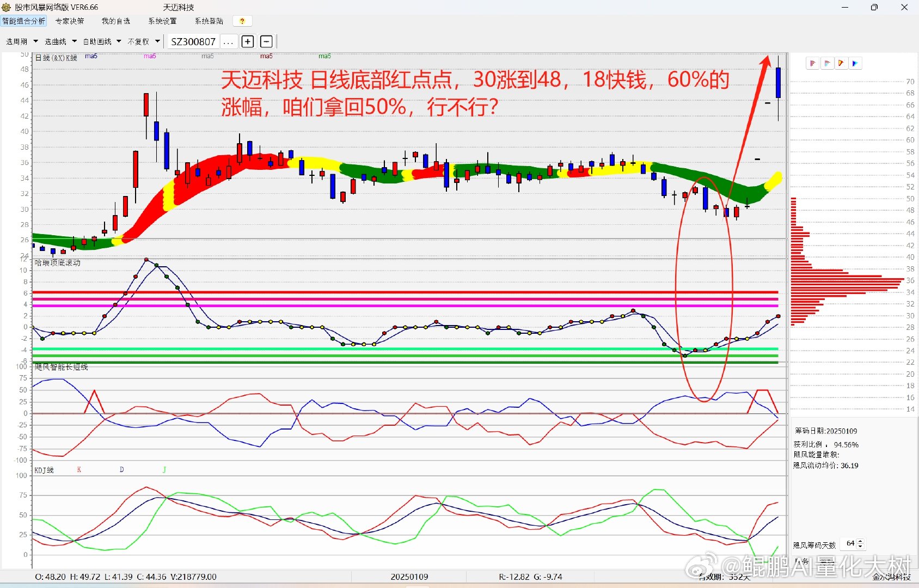Click the minus zoom-out chart button

tap(266, 41)
